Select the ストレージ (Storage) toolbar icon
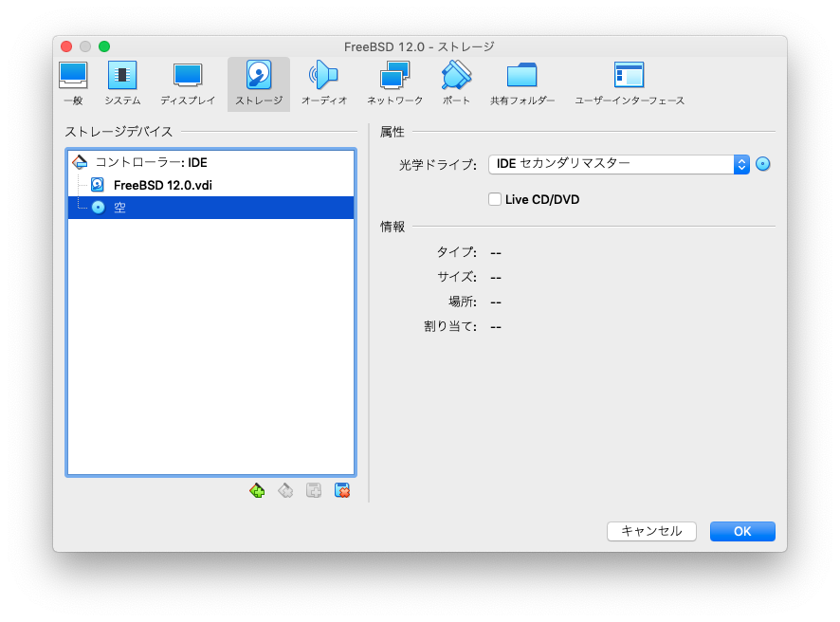The width and height of the screenshot is (840, 622). coord(258,82)
